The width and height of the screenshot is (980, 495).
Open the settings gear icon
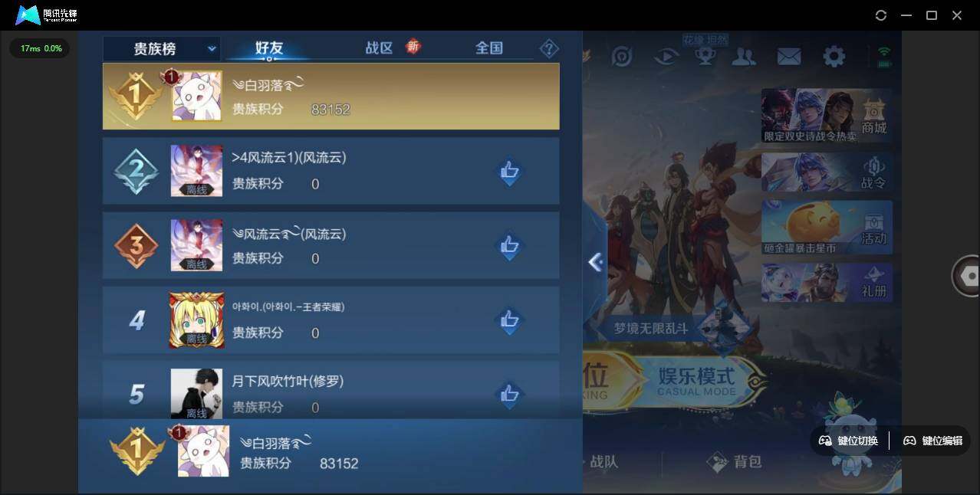[834, 56]
